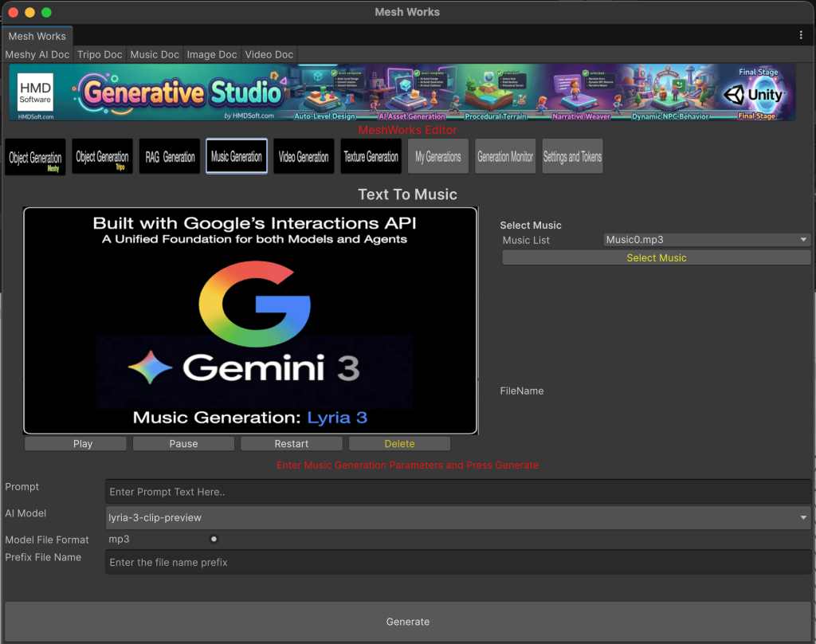
Task: Open the AI Model lyria-3-clip-preview dropdown
Action: pos(458,517)
